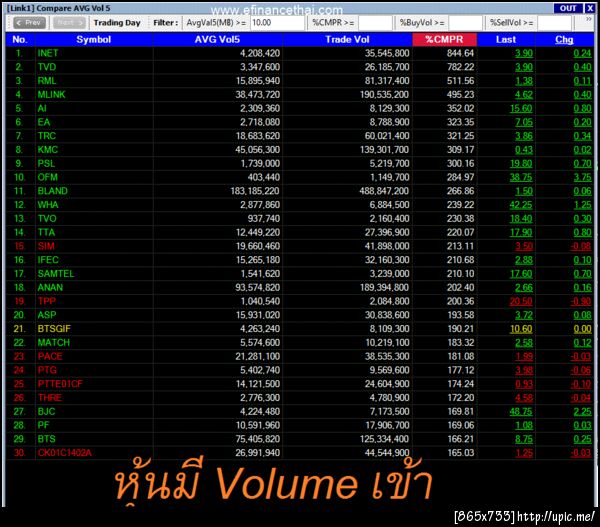Screen dimensions: 600x527
Task: Close the Compare AVG Vol 5 window
Action: [x=590, y=8]
